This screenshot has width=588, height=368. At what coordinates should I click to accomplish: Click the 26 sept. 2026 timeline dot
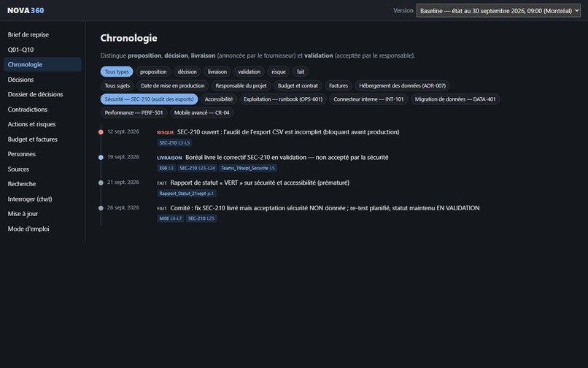tap(101, 208)
